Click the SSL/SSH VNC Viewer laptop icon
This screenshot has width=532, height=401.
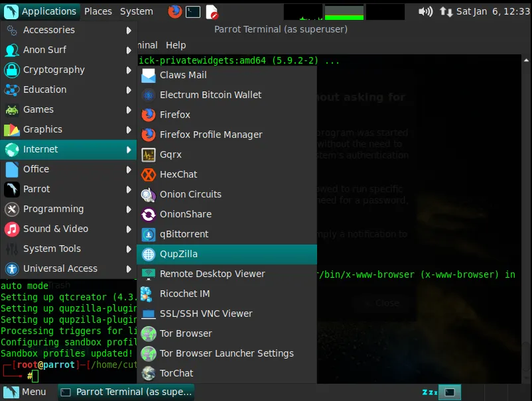point(149,314)
